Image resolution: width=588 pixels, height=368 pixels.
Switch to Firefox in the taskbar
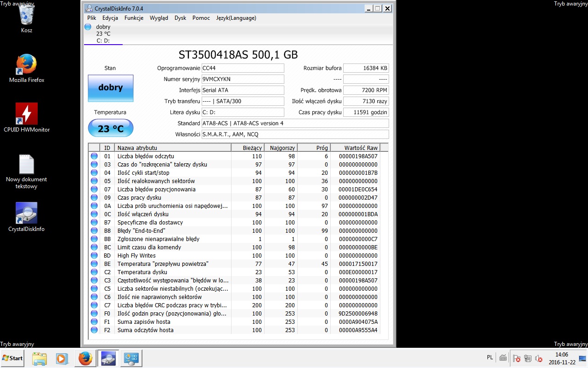tap(85, 358)
